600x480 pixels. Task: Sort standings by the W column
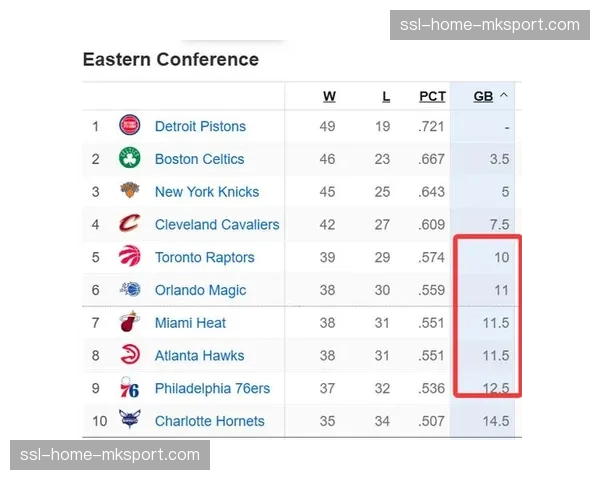329,97
